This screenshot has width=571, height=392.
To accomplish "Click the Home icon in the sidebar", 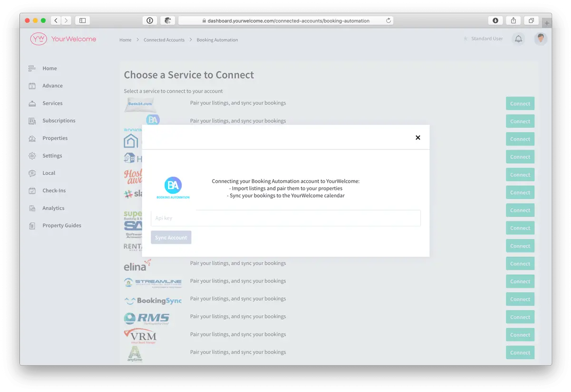I will [32, 68].
